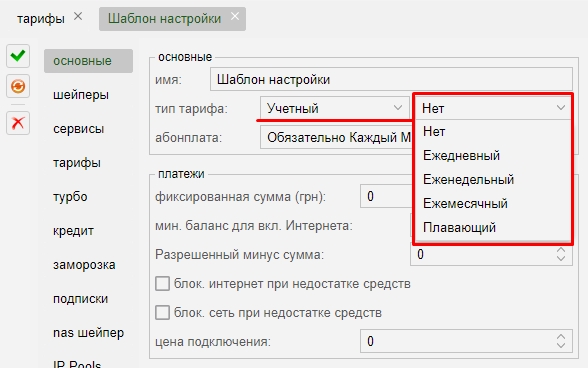The height and width of the screenshot is (368, 588).
Task: Open the подписки section
Action: click(81, 299)
